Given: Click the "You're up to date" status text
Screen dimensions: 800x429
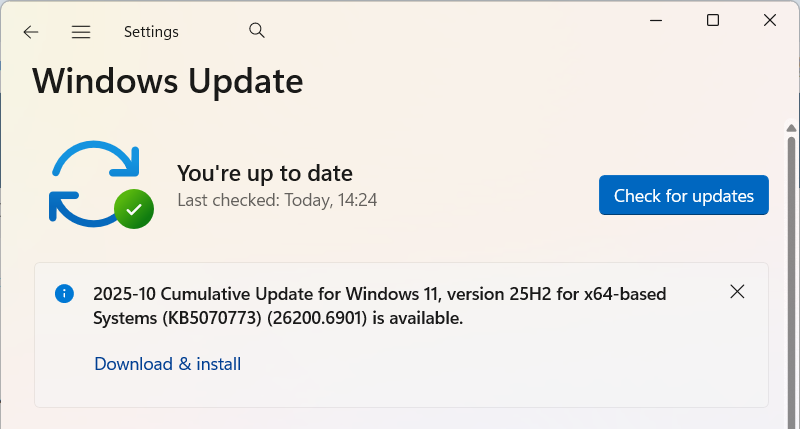Looking at the screenshot, I should pos(264,173).
